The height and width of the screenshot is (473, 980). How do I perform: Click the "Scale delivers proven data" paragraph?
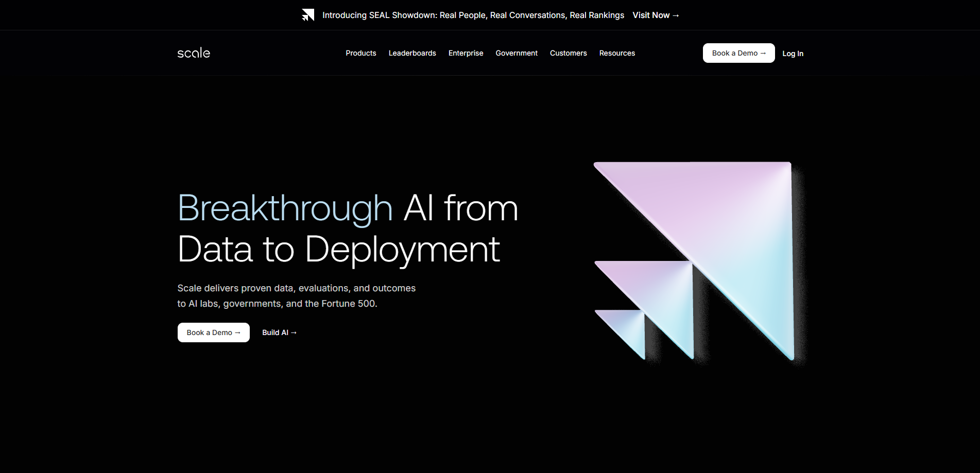296,296
